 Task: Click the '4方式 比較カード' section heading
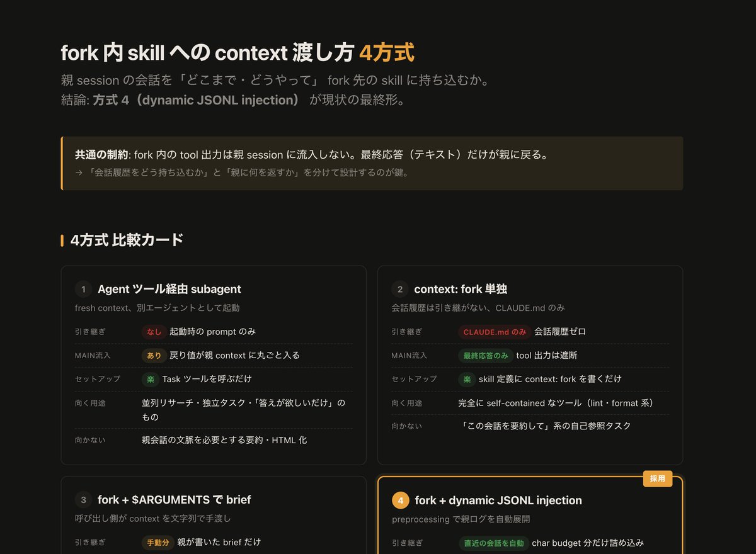[x=127, y=240]
